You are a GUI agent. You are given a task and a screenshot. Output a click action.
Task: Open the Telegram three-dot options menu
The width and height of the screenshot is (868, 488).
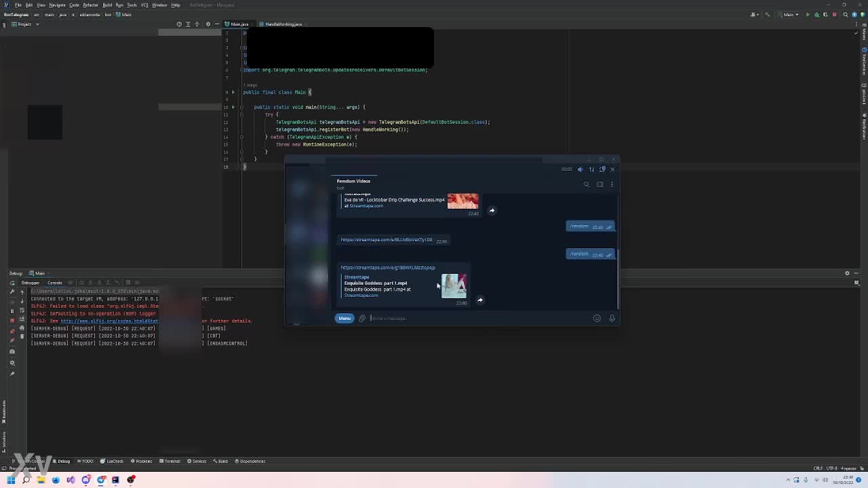[612, 184]
